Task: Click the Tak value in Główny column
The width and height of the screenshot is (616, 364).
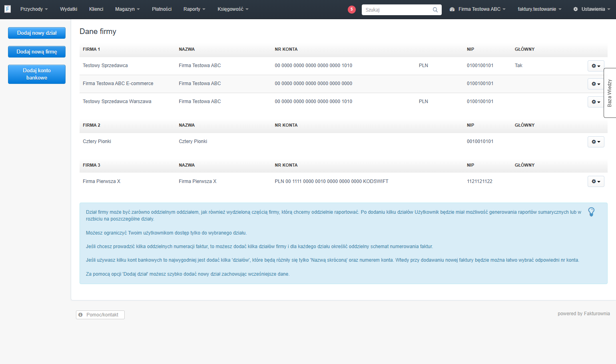Action: 518,66
